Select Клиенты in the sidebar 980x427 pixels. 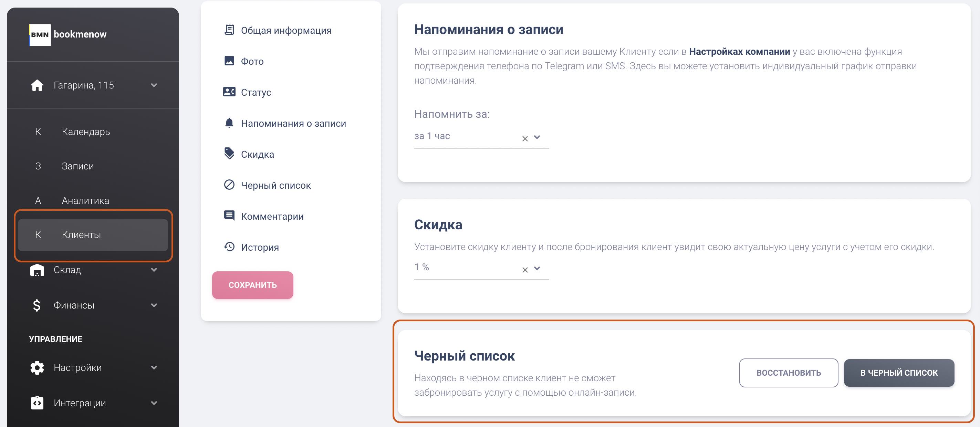tap(93, 235)
